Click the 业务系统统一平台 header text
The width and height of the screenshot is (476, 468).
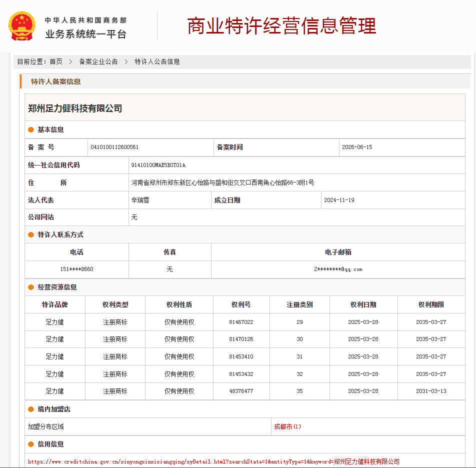click(x=86, y=34)
